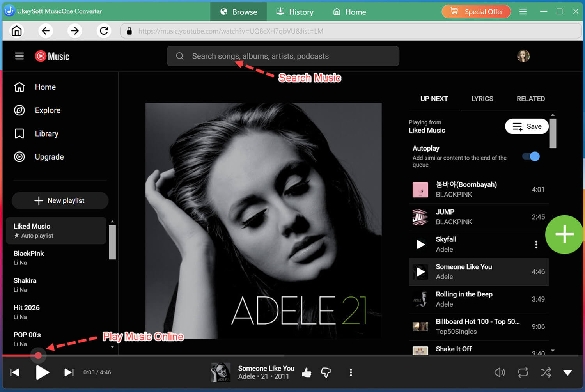Image resolution: width=585 pixels, height=392 pixels.
Task: Navigate back with the left arrow
Action: pyautogui.click(x=46, y=31)
